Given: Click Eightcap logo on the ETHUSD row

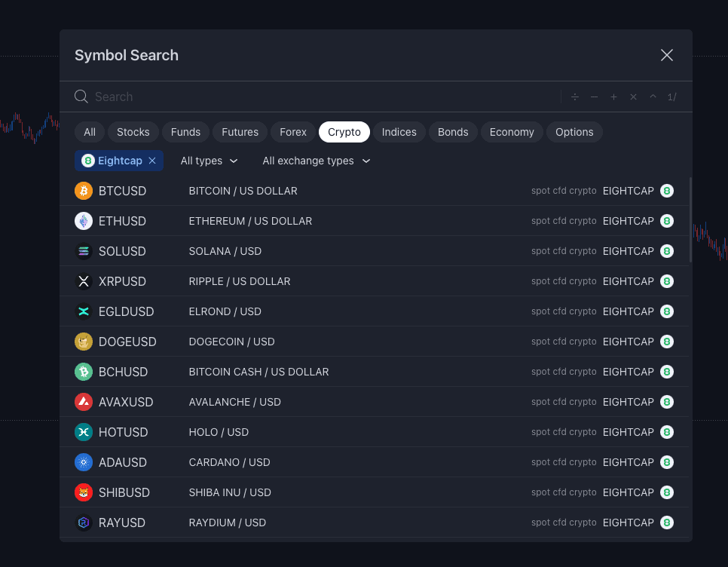Looking at the screenshot, I should [667, 221].
